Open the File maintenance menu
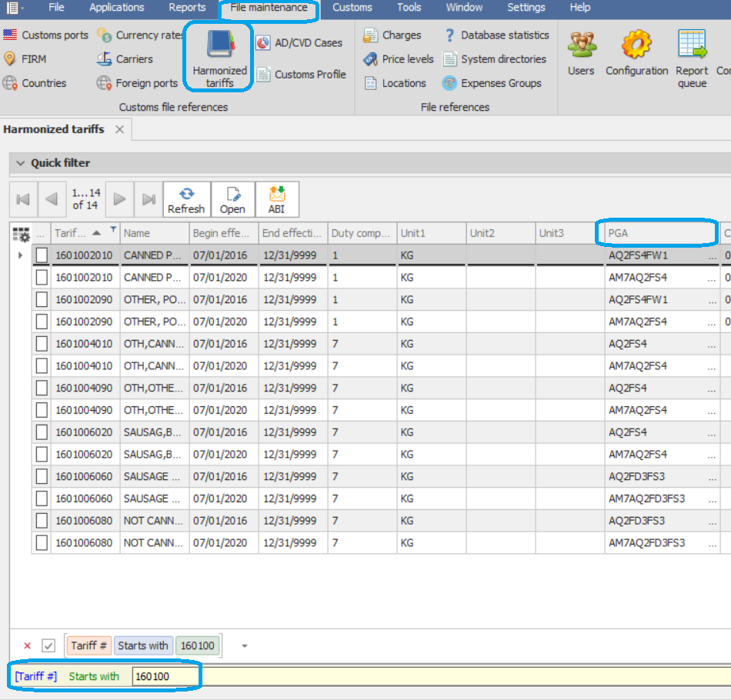The image size is (731, 700). click(x=269, y=8)
